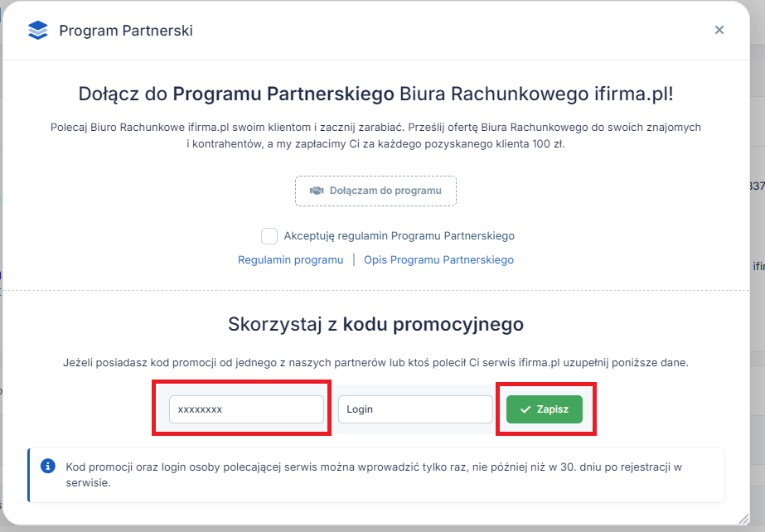Focus the Login input field

(415, 409)
